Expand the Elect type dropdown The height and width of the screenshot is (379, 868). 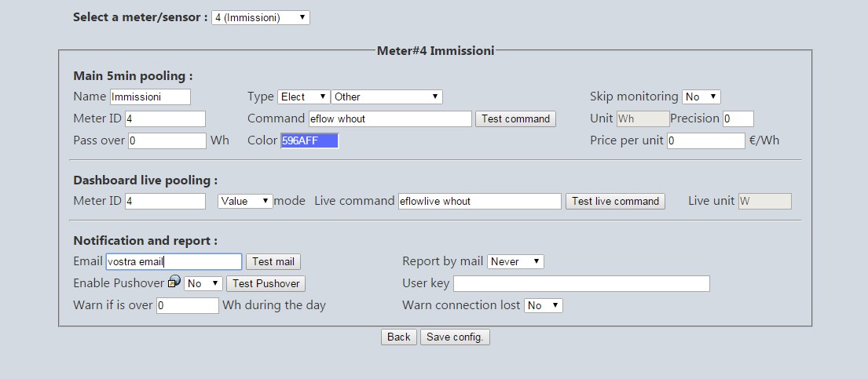(304, 97)
